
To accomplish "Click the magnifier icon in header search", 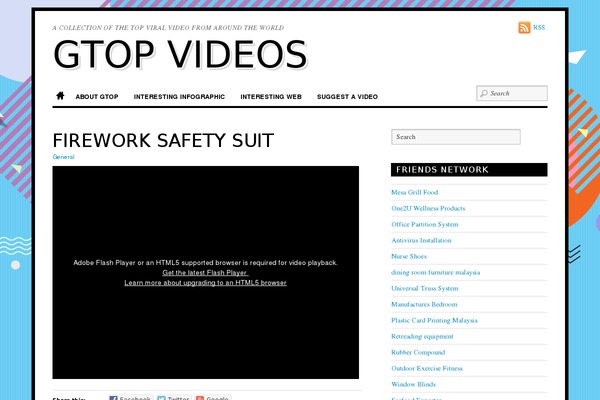I will tap(484, 93).
